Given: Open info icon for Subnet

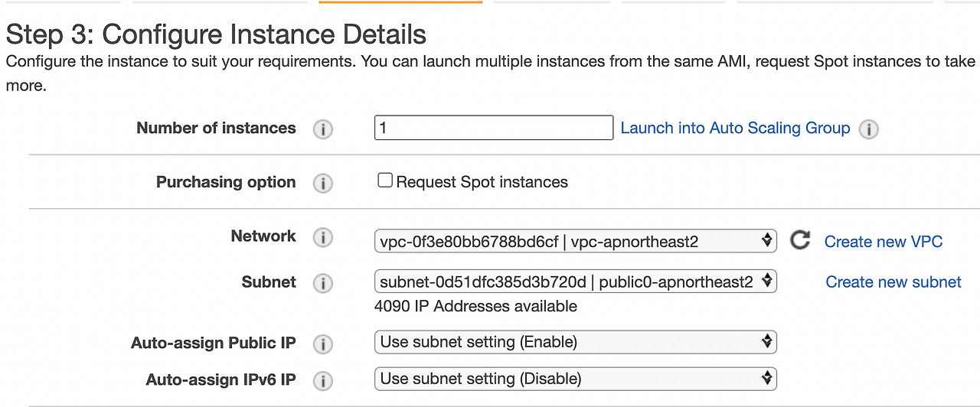Looking at the screenshot, I should click(x=323, y=283).
